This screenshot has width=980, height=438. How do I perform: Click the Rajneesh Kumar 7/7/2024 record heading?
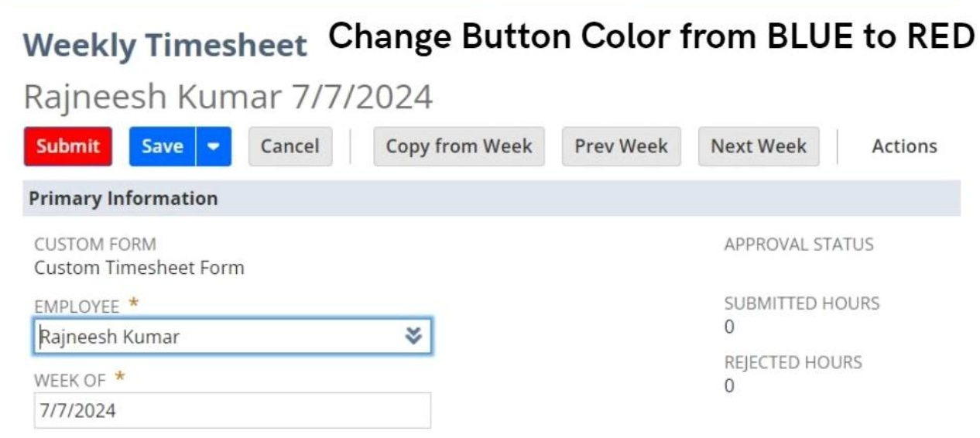[228, 98]
